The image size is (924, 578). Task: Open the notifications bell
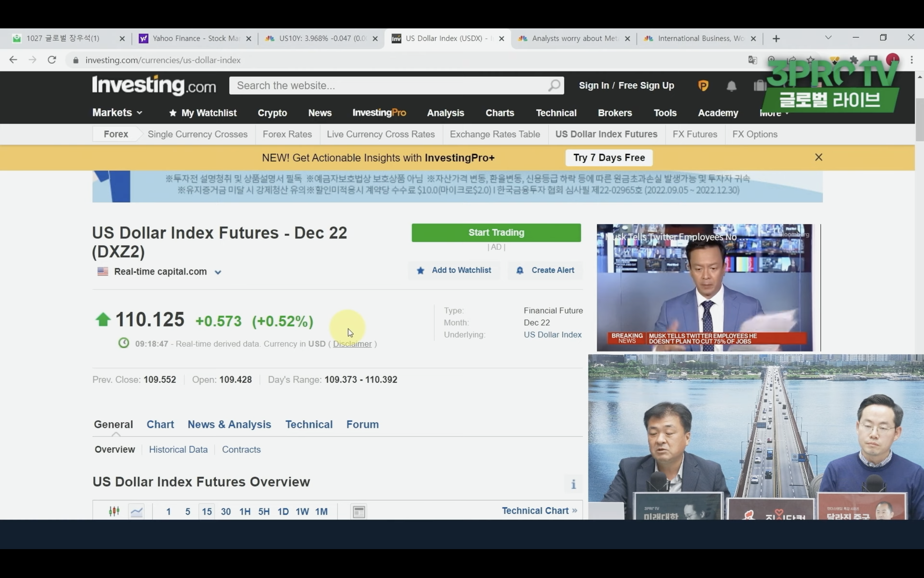[x=731, y=86]
